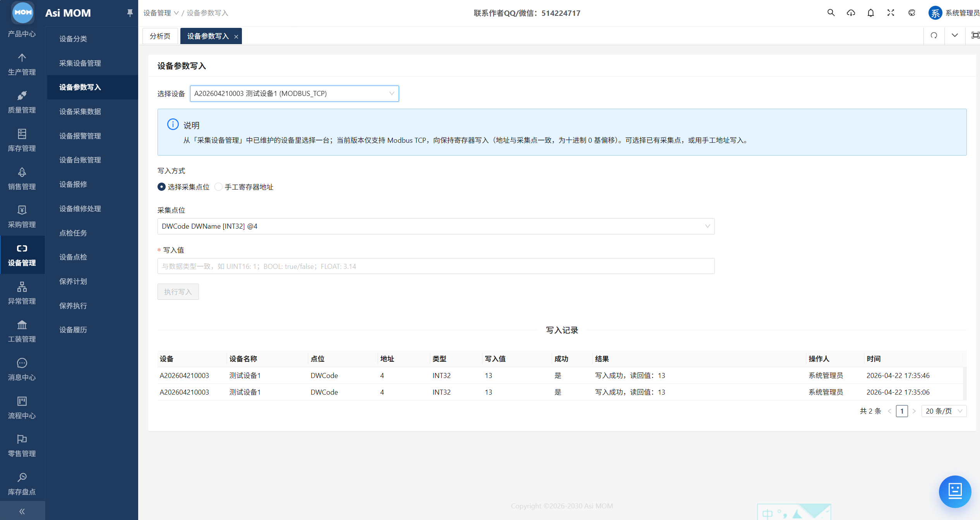The height and width of the screenshot is (520, 980).
Task: Select 手工寄存器地址 radio option
Action: [x=244, y=187]
